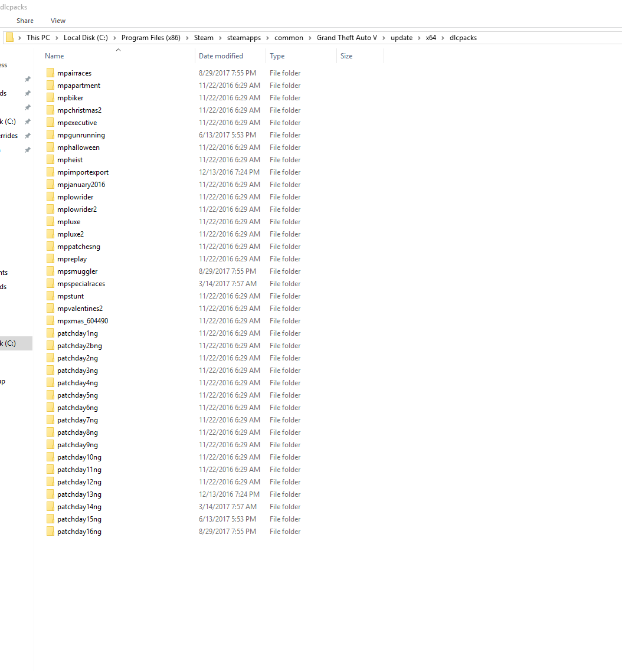This screenshot has height=672, width=622.
Task: Click the patchday1ng folder icon
Action: (x=50, y=333)
